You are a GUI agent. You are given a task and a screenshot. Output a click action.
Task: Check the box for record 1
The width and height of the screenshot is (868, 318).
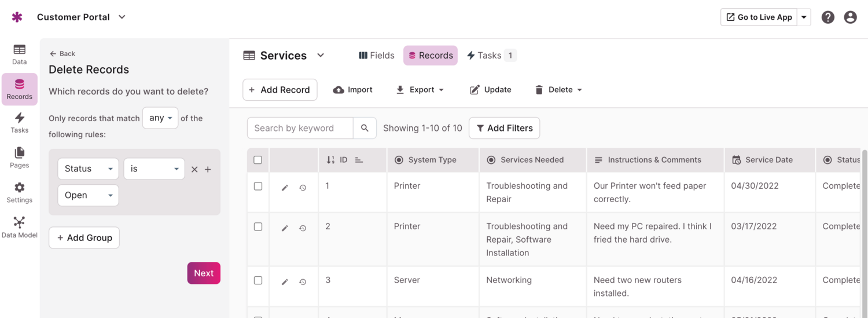click(258, 186)
